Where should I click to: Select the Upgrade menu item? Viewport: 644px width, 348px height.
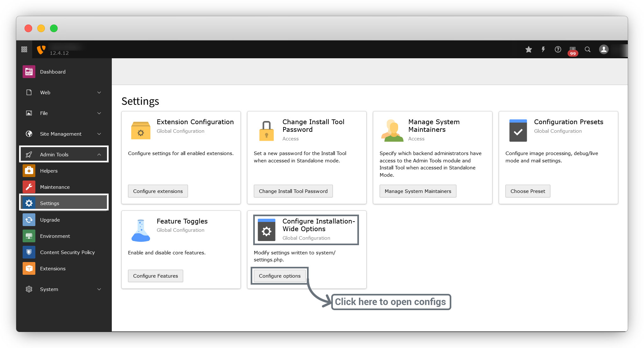pyautogui.click(x=50, y=220)
